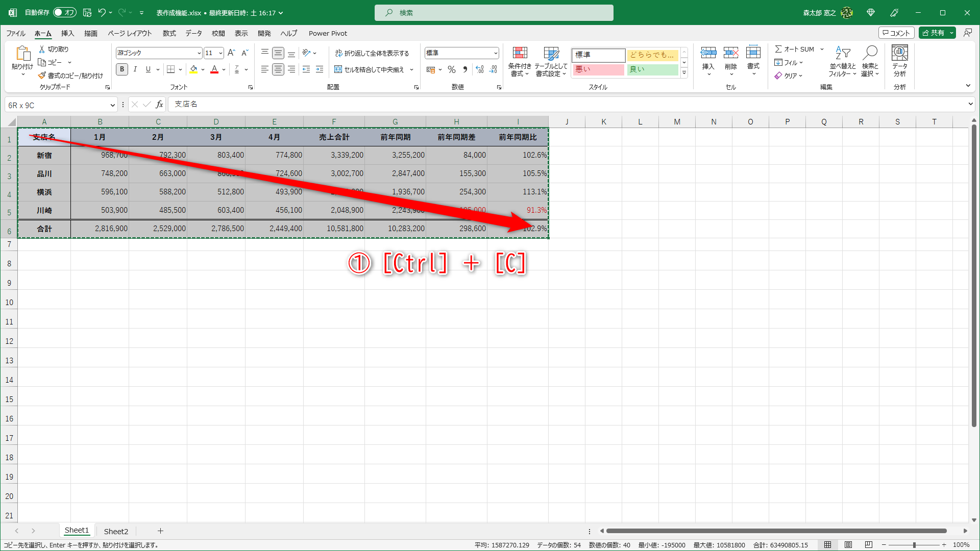This screenshot has width=980, height=551.
Task: Expand the number format combo box
Action: [x=495, y=53]
